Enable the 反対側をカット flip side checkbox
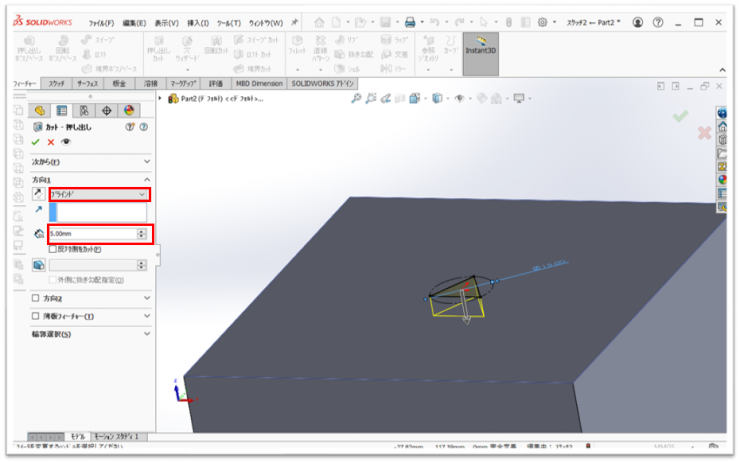Screen dimensions: 740x463 (x=53, y=248)
